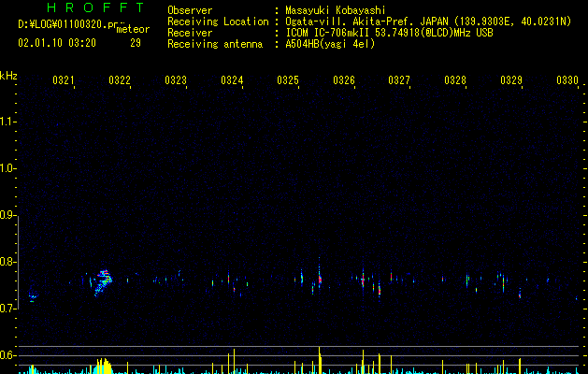Click the meteor count value 29
The image size is (588, 374).
click(136, 43)
